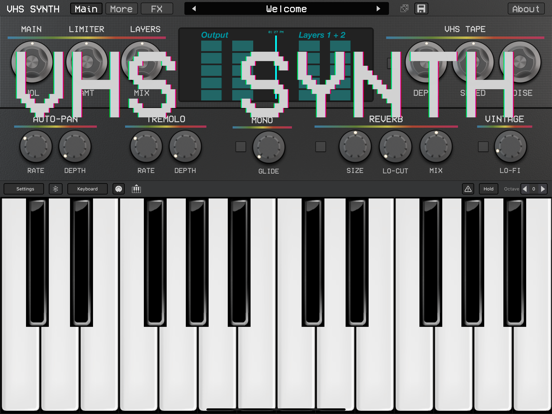Image resolution: width=552 pixels, height=414 pixels.
Task: Click the Vintage Lo-Fi knob
Action: pos(510,146)
